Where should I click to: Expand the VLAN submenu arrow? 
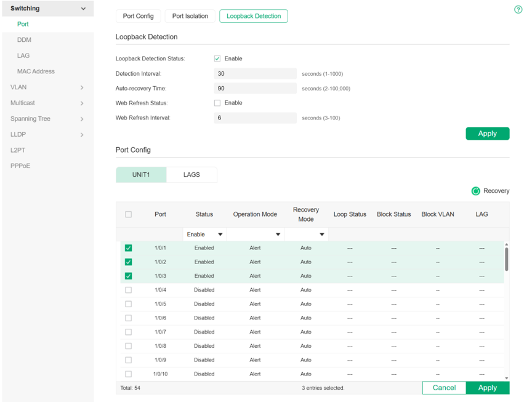tap(82, 87)
